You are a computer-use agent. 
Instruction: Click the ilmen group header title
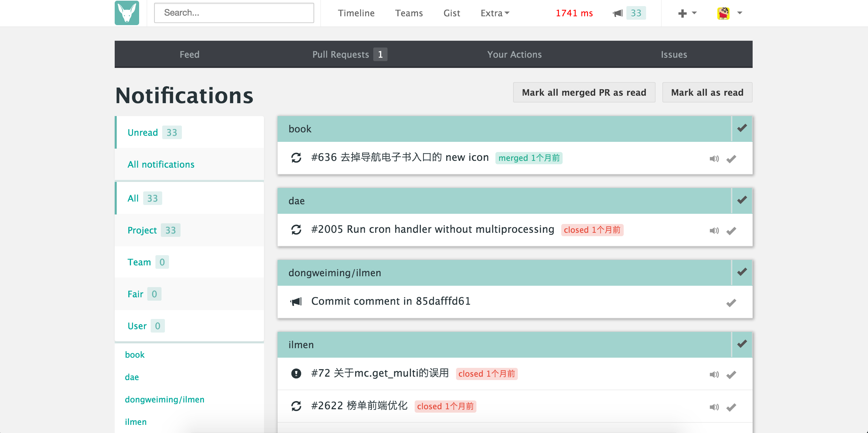(x=301, y=345)
